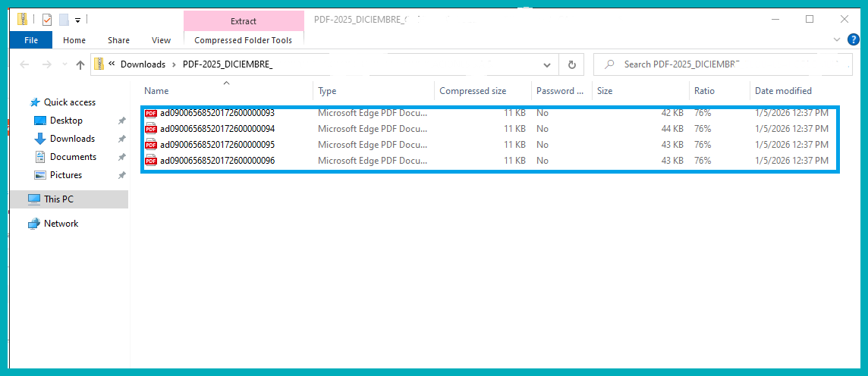Open the recent locations dropdown arrow

pos(63,65)
